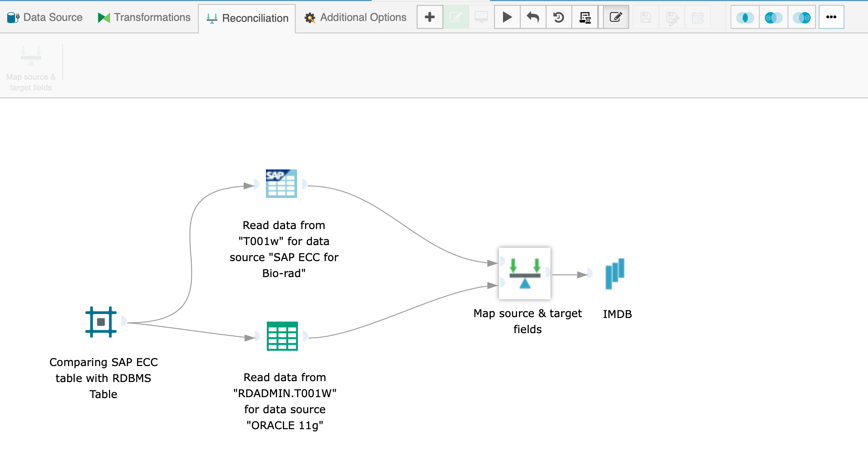The width and height of the screenshot is (868, 467).
Task: Click the undo arrow icon
Action: tap(533, 17)
